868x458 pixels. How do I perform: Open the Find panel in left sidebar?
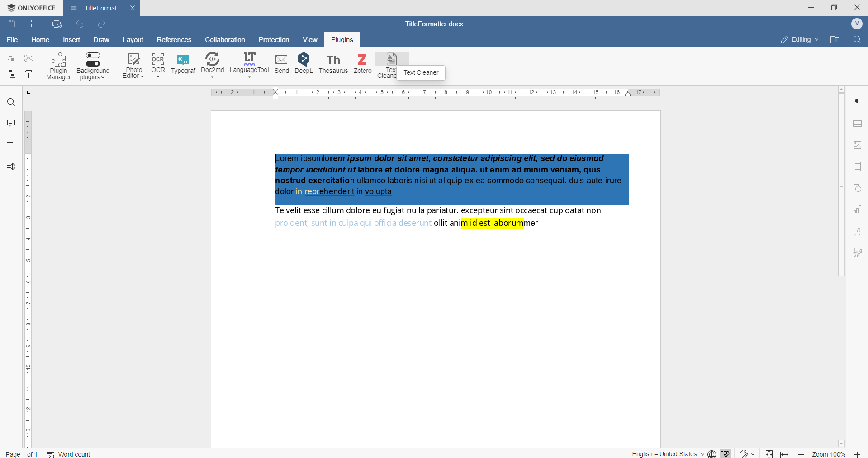point(11,103)
